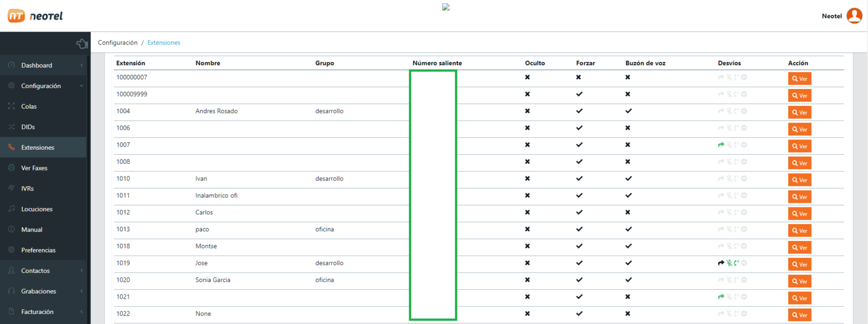Open Locuciones in the sidebar
This screenshot has width=868, height=324.
(x=43, y=209)
